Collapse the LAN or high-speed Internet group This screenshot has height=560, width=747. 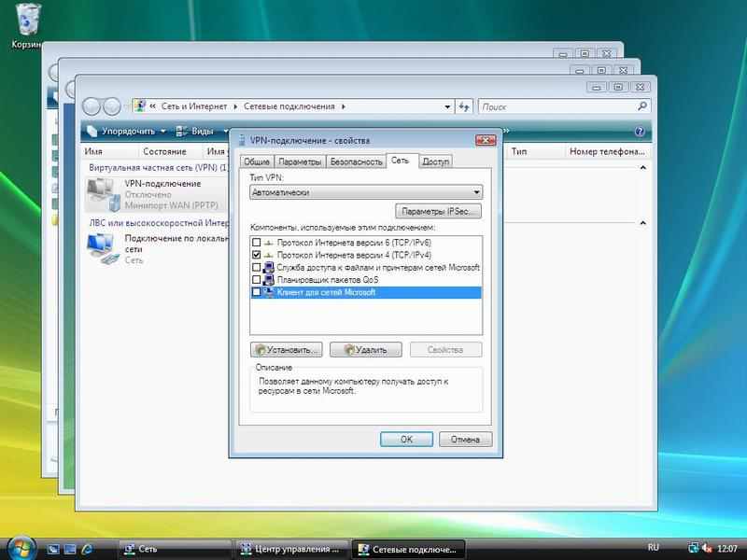click(x=642, y=223)
